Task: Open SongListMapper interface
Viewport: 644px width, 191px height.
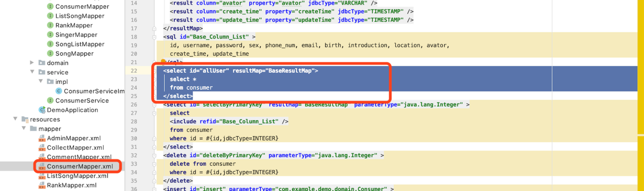Action: coord(80,44)
